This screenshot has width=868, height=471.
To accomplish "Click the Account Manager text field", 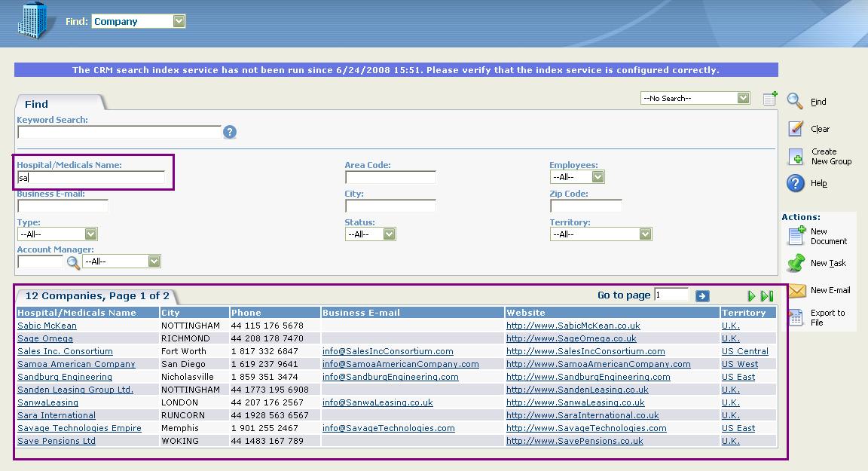I will coord(41,261).
